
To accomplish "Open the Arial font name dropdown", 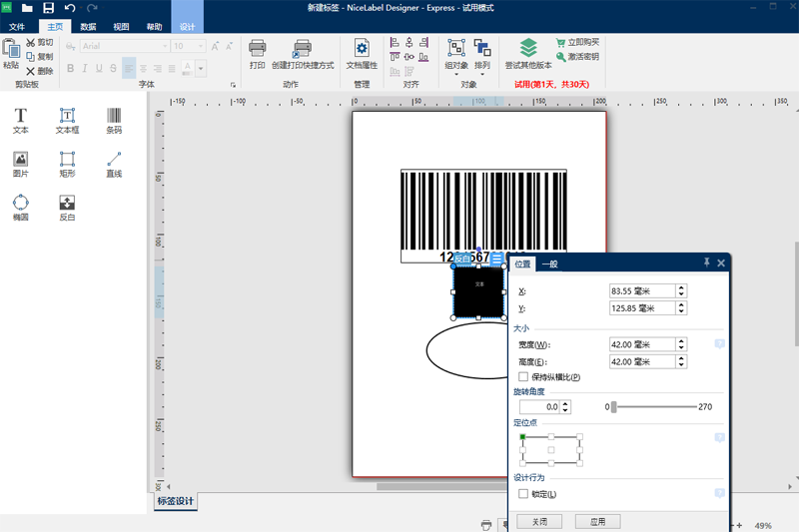I will click(165, 46).
